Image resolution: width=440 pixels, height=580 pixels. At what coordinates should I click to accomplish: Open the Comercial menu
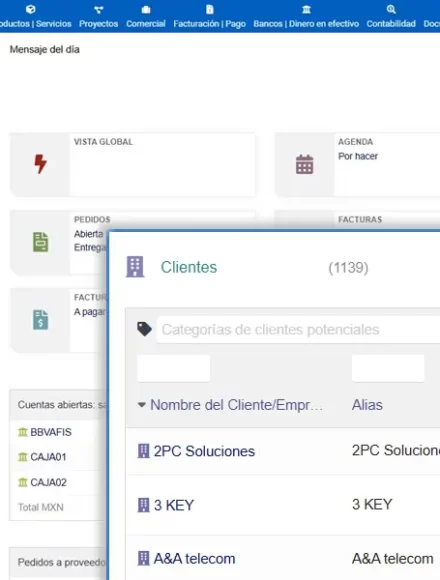point(146,24)
